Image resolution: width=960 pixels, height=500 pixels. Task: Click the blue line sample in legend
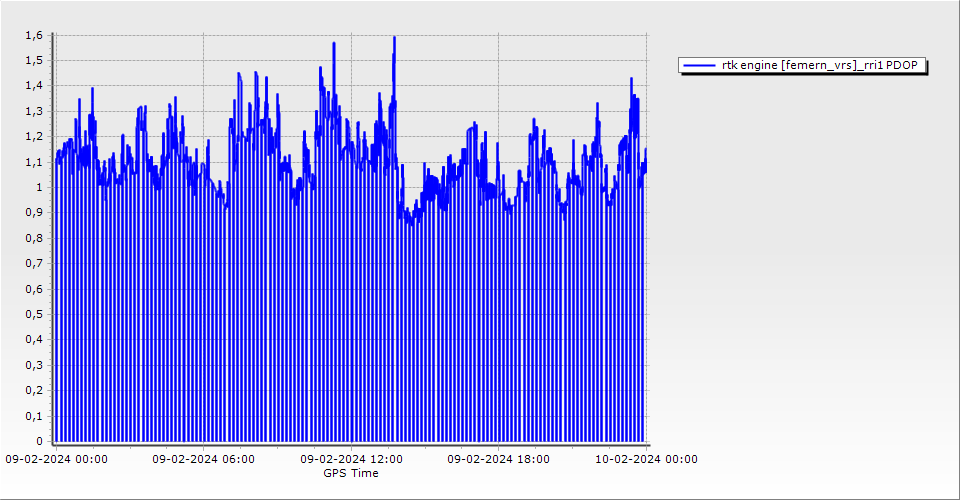point(699,66)
